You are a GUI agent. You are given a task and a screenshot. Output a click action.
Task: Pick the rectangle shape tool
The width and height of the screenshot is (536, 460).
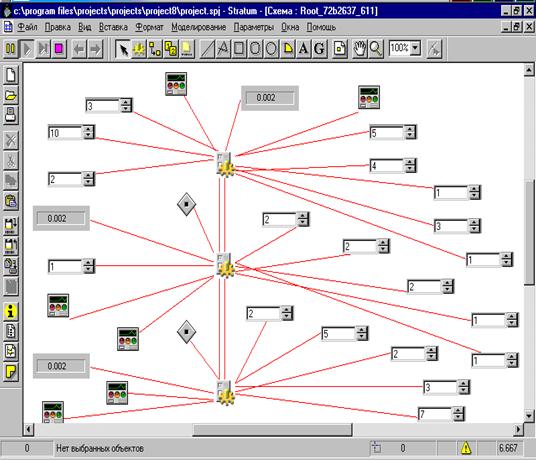tap(239, 49)
